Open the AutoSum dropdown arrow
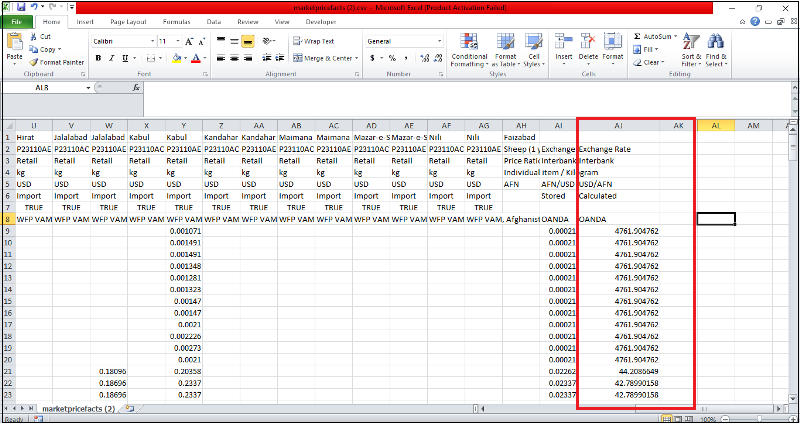 coord(677,36)
